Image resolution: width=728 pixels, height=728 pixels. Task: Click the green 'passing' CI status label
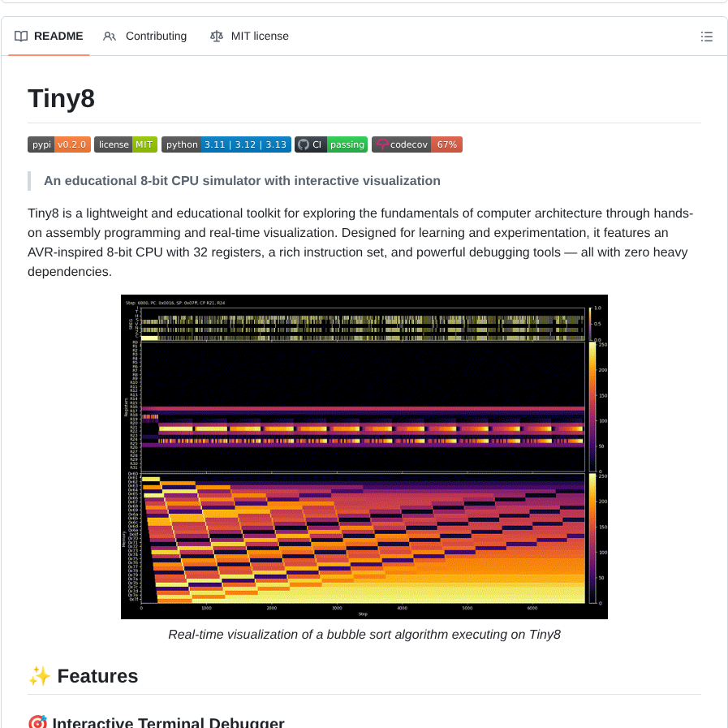pos(347,144)
